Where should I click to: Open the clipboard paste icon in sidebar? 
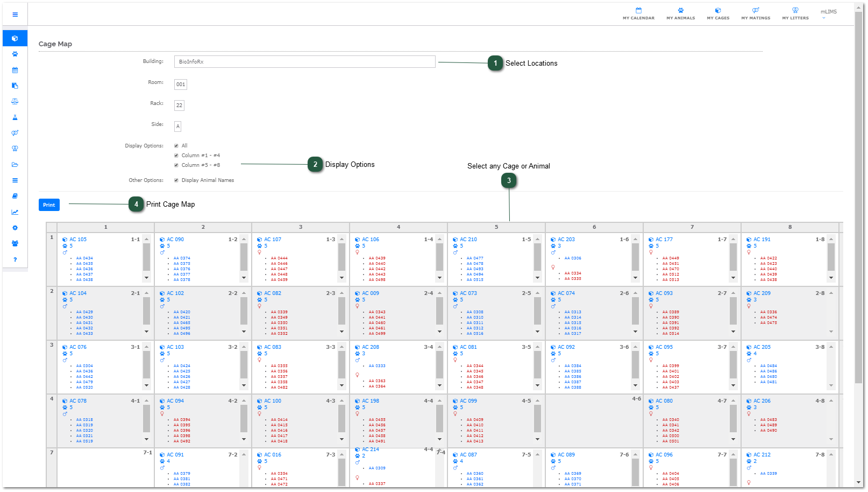15,86
